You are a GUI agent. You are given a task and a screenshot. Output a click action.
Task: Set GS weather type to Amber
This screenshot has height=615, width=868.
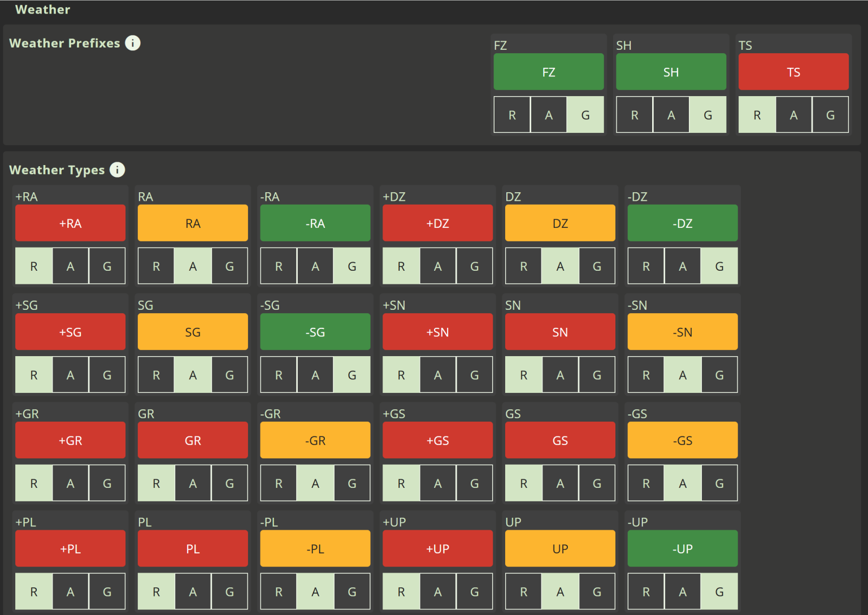(x=560, y=483)
